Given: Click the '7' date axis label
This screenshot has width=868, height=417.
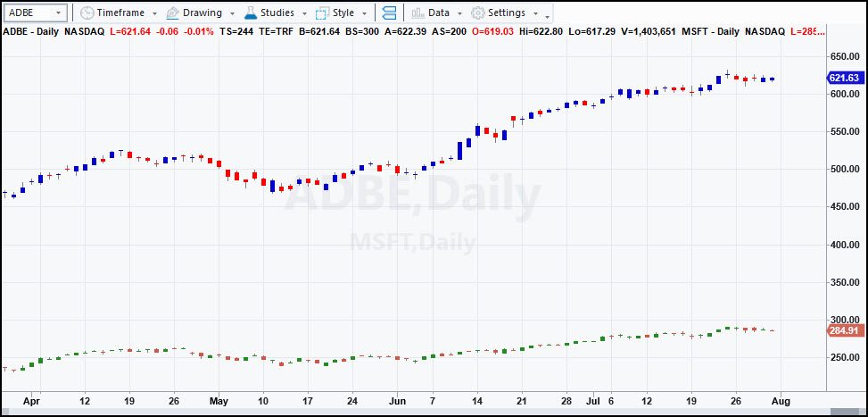Looking at the screenshot, I should pyautogui.click(x=433, y=400).
